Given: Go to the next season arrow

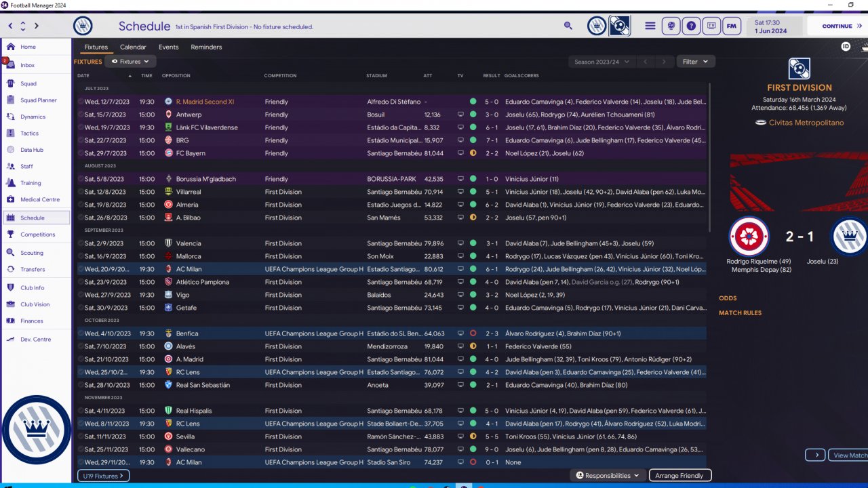Looking at the screenshot, I should tap(664, 62).
